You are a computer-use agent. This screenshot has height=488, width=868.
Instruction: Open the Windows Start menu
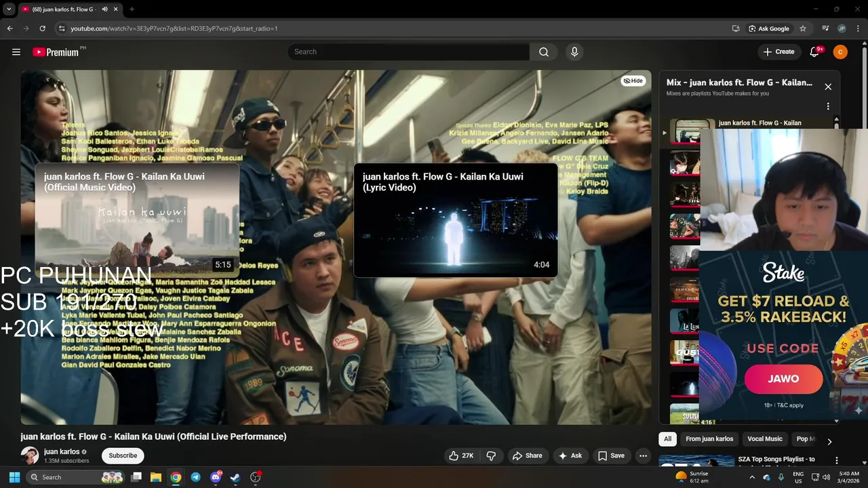[x=14, y=477]
